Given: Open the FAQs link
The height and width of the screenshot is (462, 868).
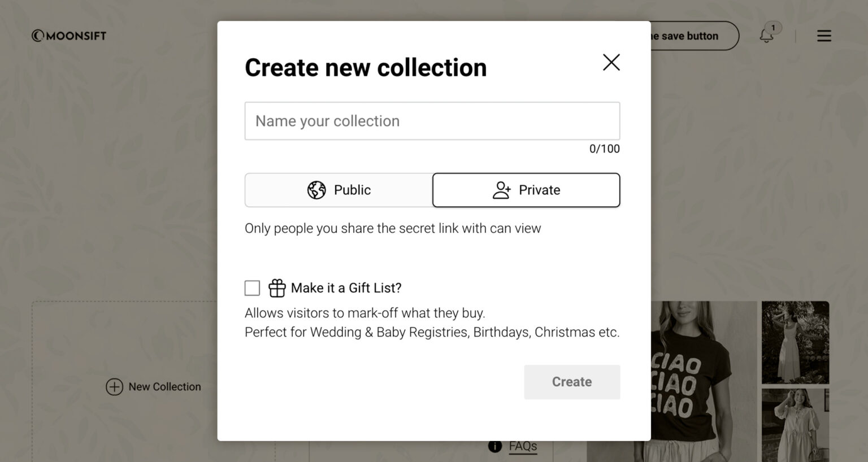Looking at the screenshot, I should click(x=522, y=446).
